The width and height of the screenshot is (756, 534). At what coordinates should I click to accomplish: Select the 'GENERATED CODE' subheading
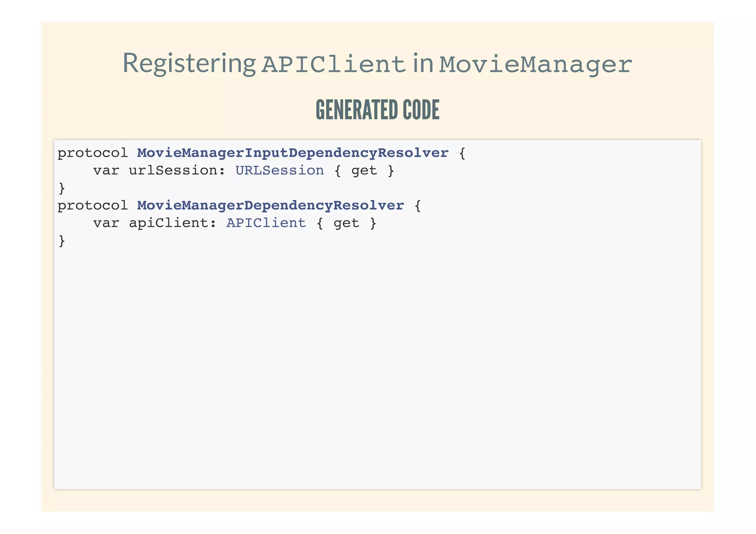tap(377, 110)
